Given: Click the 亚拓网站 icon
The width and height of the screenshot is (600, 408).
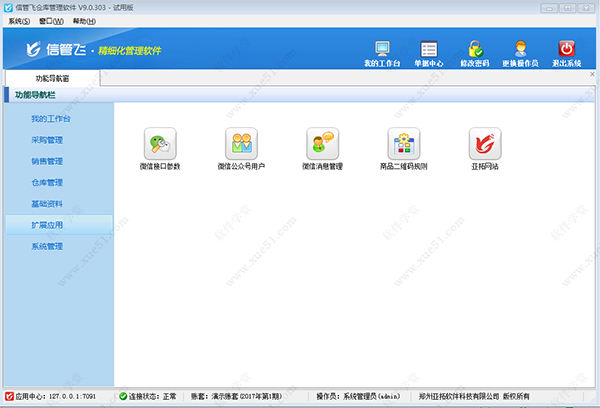Looking at the screenshot, I should click(x=484, y=144).
